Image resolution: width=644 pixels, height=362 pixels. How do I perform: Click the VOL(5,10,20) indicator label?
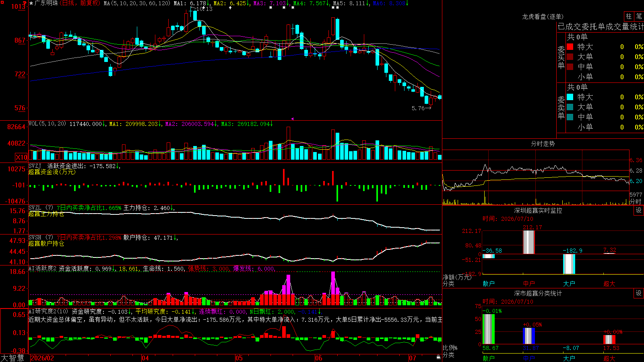(47, 124)
